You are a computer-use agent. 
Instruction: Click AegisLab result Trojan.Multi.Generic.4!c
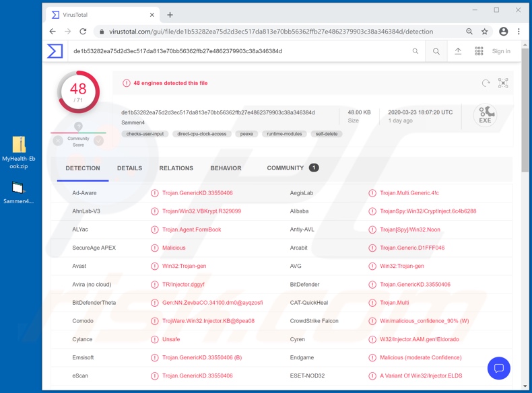click(409, 193)
